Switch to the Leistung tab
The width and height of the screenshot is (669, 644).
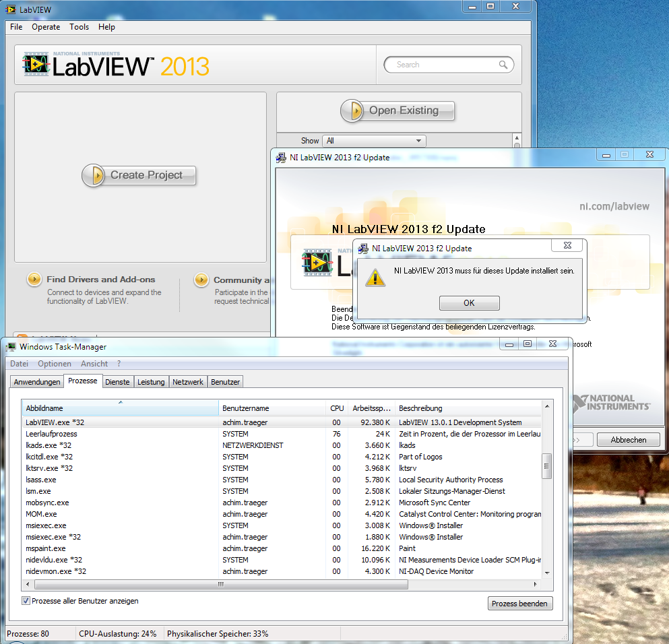(x=151, y=382)
